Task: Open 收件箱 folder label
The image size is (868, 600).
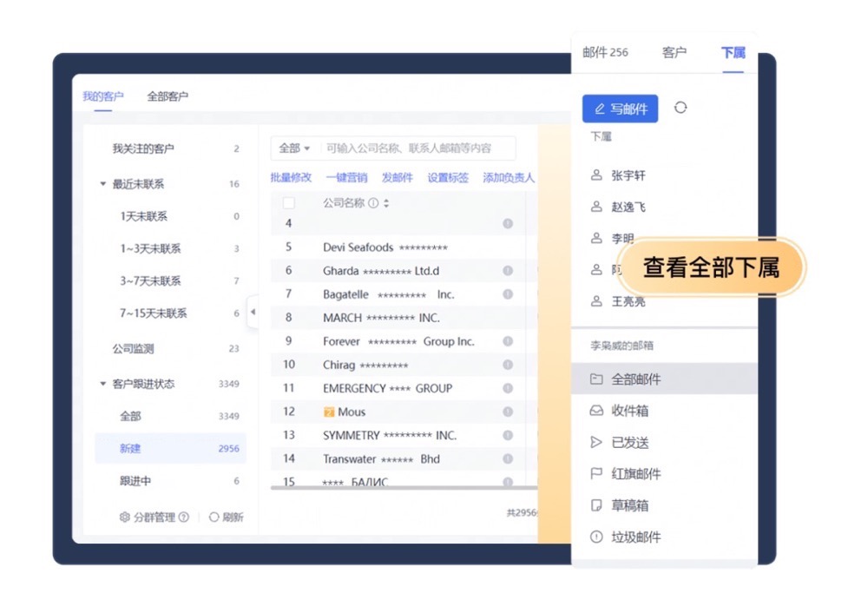Action: pyautogui.click(x=629, y=411)
